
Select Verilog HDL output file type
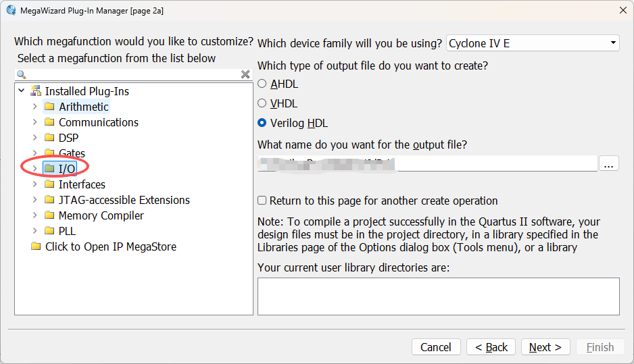click(262, 122)
